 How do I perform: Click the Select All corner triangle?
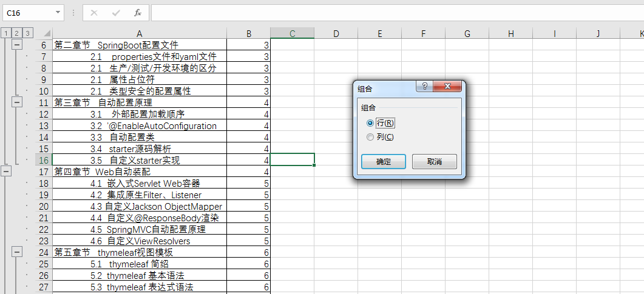47,33
